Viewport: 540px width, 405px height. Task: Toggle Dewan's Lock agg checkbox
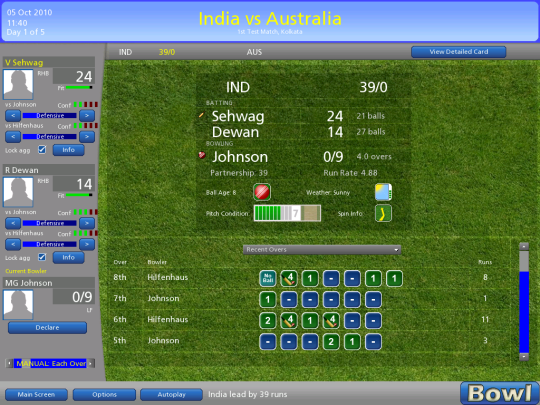[42, 257]
